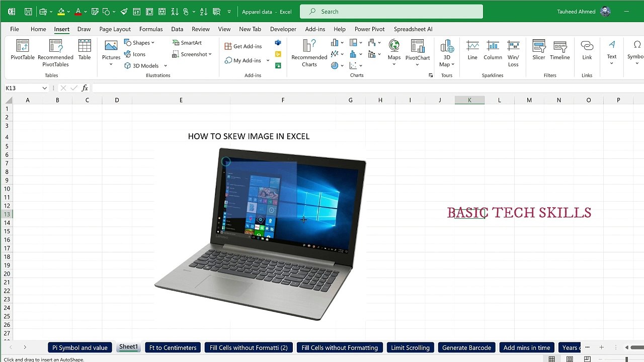This screenshot has width=644, height=362.
Task: Open the Power Pivot tab
Action: coord(370,29)
